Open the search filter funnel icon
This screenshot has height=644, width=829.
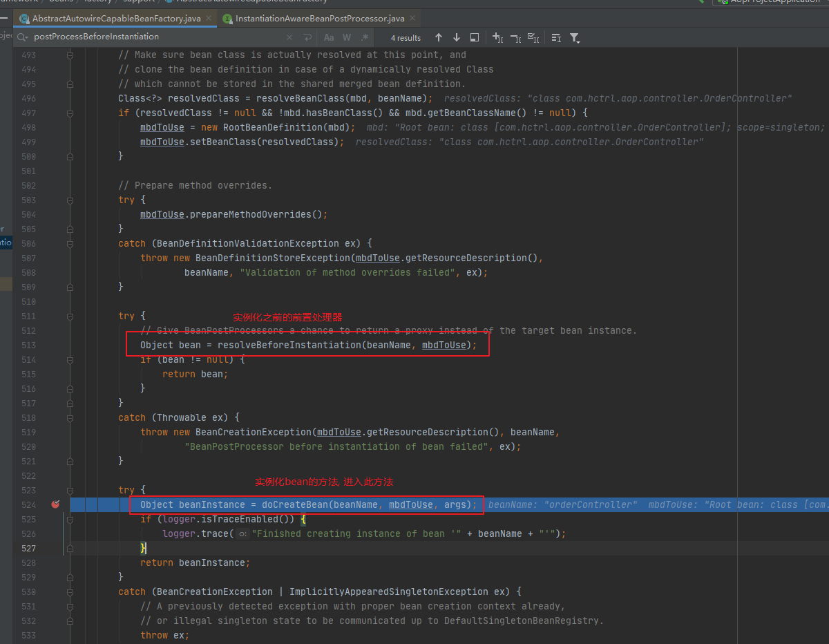click(x=574, y=38)
